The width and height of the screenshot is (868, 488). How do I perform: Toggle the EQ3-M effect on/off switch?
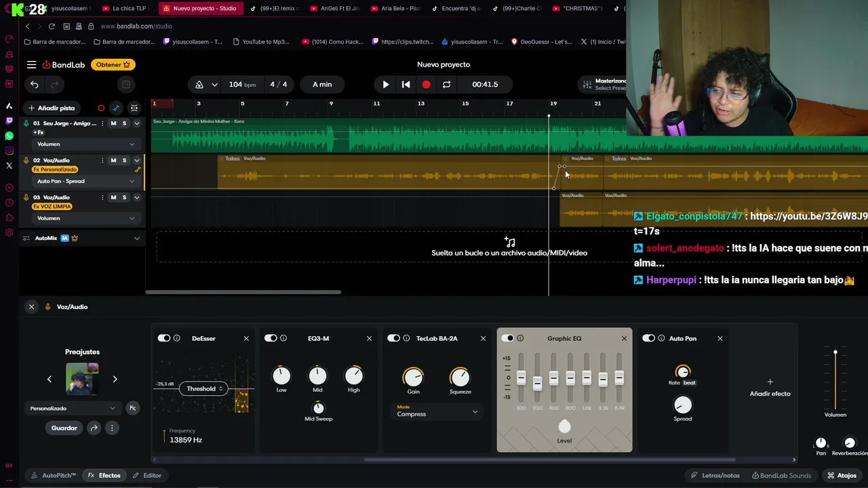tap(271, 338)
